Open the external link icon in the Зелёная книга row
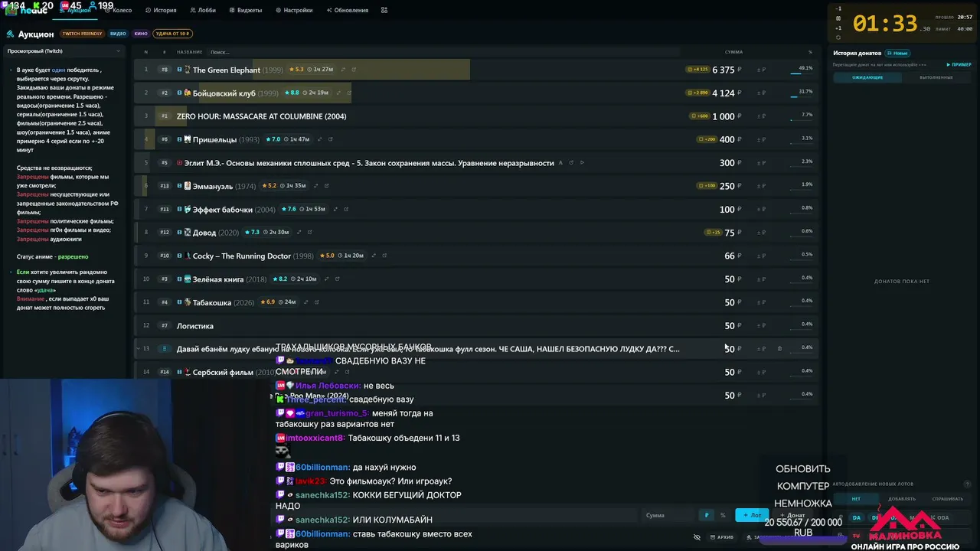 coord(337,279)
